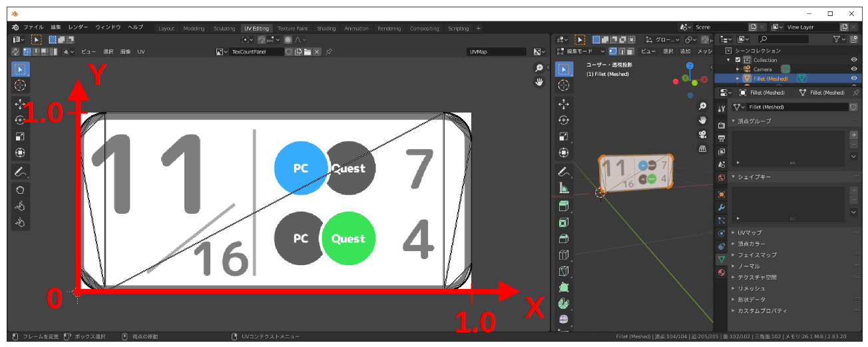Switch perspective/orthographic grid view icon
Viewport: 868px width, 347px height.
pos(702,149)
